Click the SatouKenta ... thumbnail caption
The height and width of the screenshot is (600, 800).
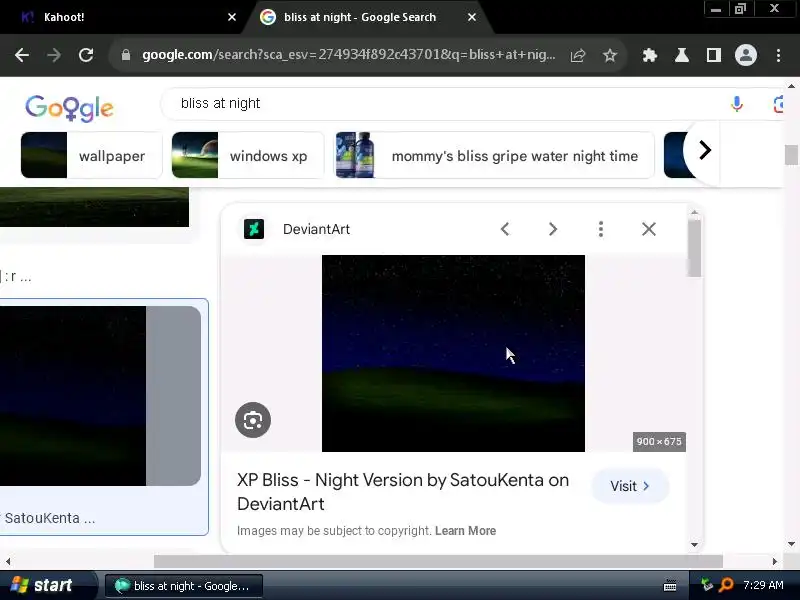coord(49,518)
